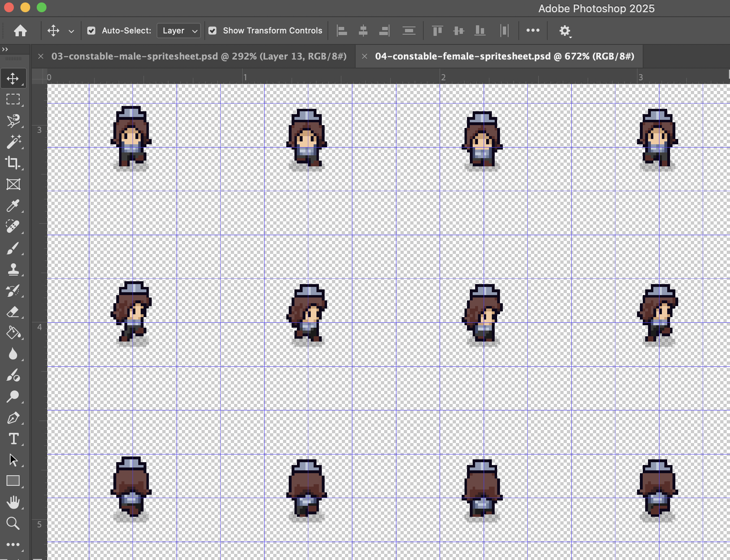Select the Rectangular Marquee tool
730x560 pixels.
pos(13,99)
